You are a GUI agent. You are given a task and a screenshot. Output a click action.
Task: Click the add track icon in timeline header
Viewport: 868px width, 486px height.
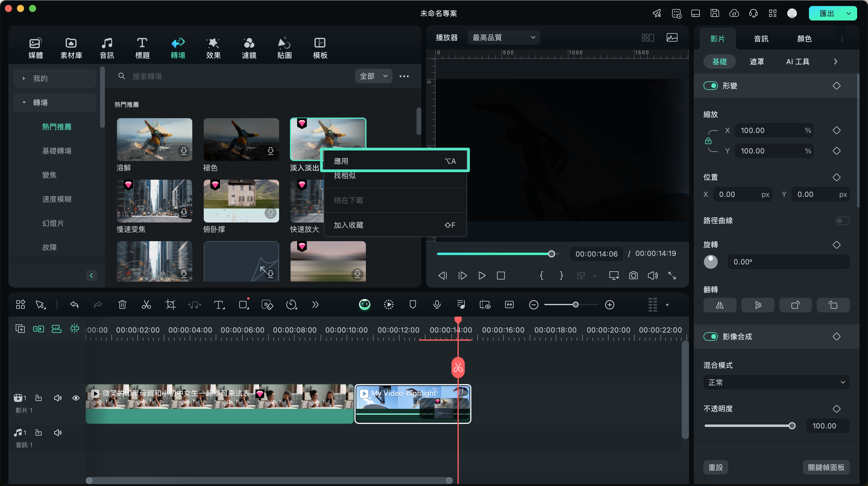(20, 329)
